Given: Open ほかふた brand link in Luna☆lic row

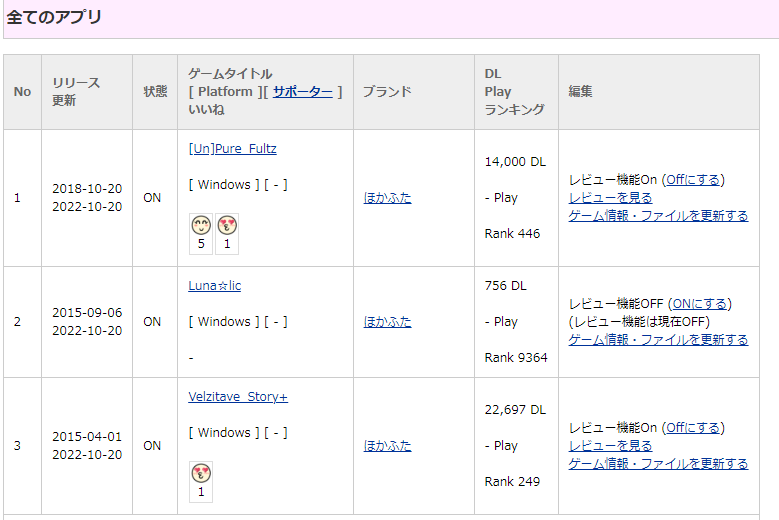Looking at the screenshot, I should [388, 322].
